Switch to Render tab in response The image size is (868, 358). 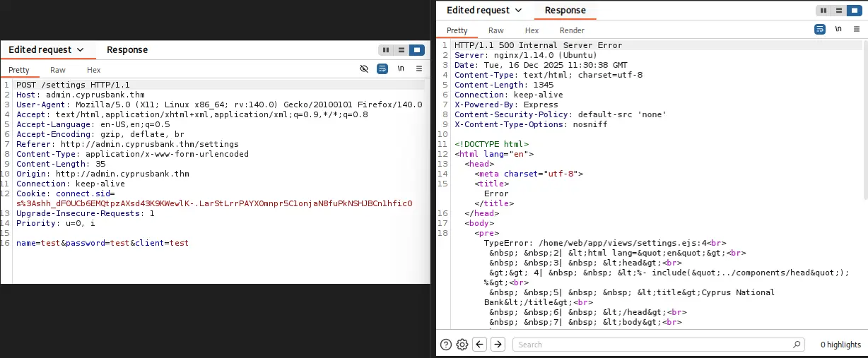point(572,30)
